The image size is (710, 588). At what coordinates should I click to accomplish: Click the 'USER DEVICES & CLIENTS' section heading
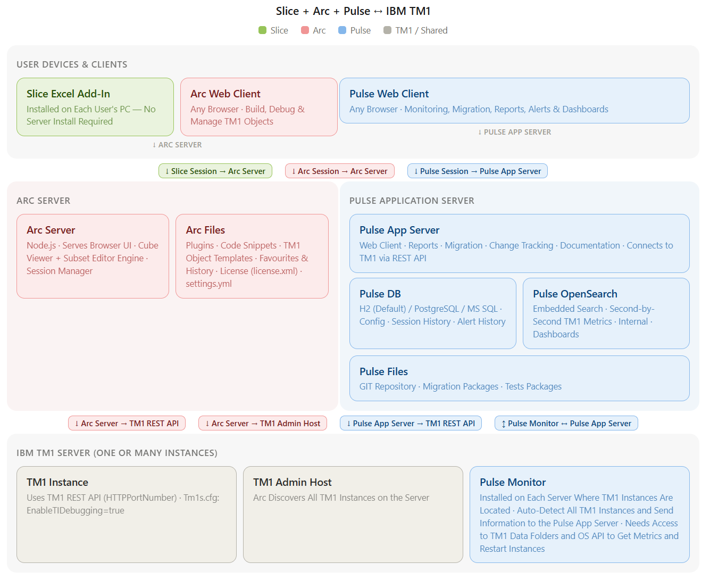click(x=72, y=64)
